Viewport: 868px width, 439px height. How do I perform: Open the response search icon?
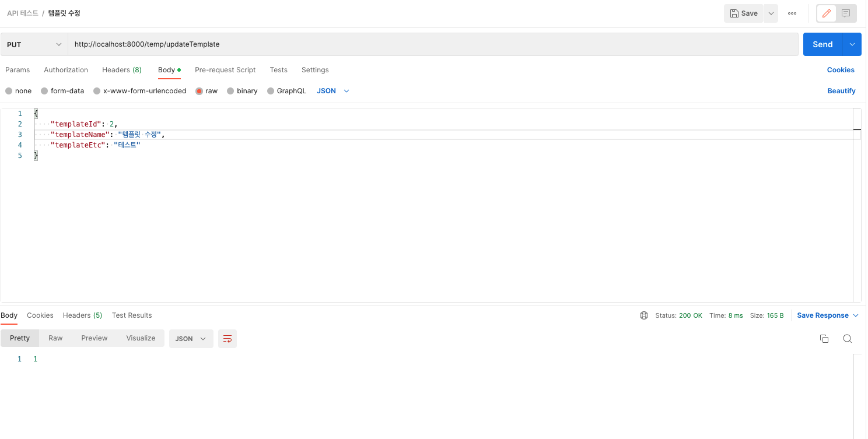[x=848, y=339]
